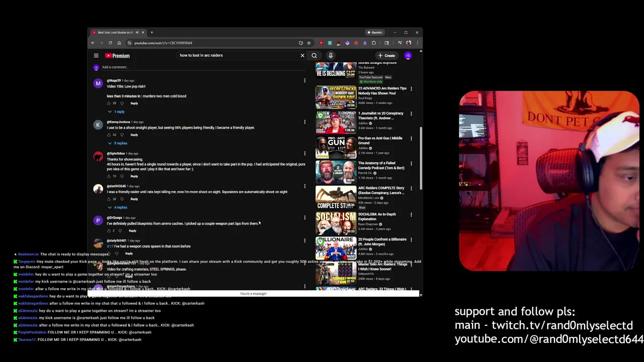
Task: Dislike the @don945646 comment
Action: click(x=122, y=199)
